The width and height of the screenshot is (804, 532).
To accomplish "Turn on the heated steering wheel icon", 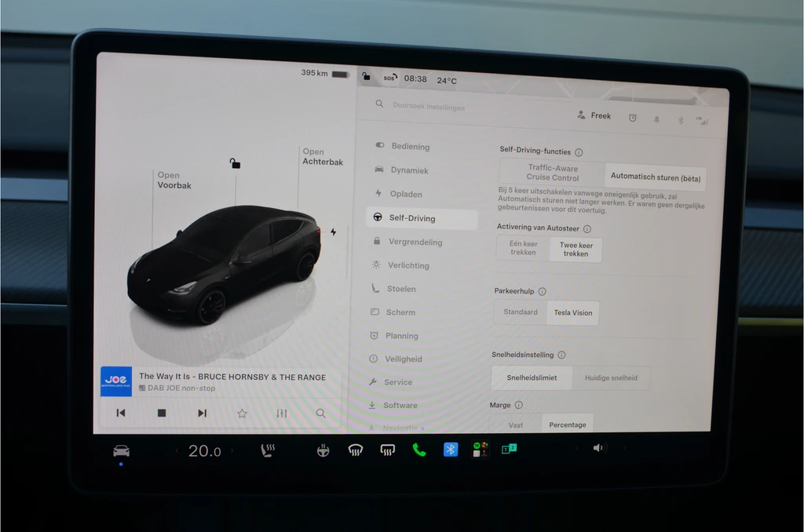I will (x=323, y=450).
